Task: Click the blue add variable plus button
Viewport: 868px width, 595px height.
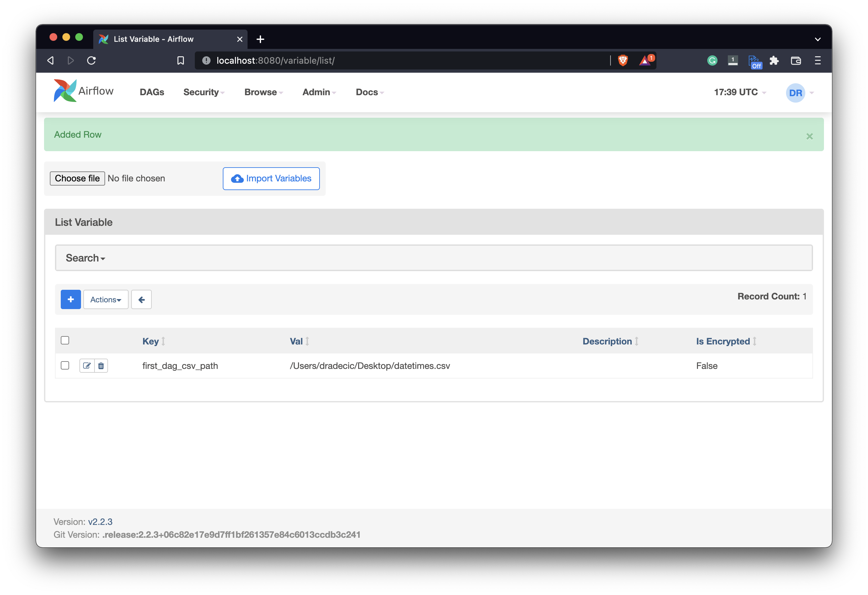Action: coord(71,299)
